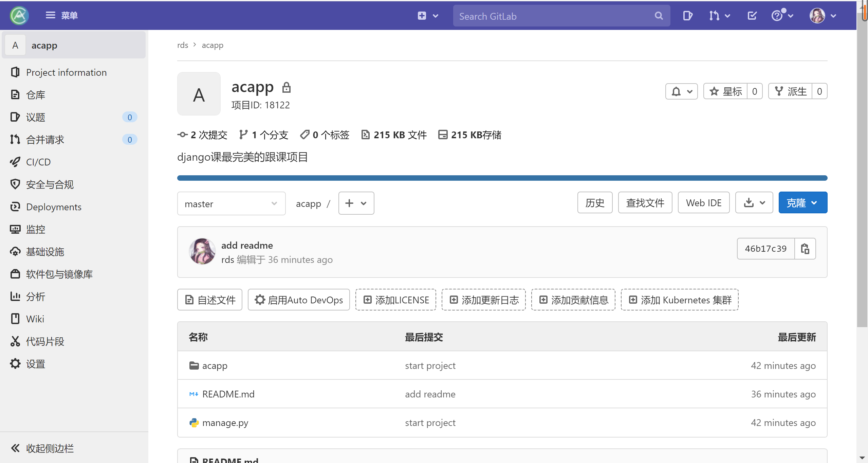The height and width of the screenshot is (463, 868).
Task: Open issues icon in top bar
Action: (687, 16)
